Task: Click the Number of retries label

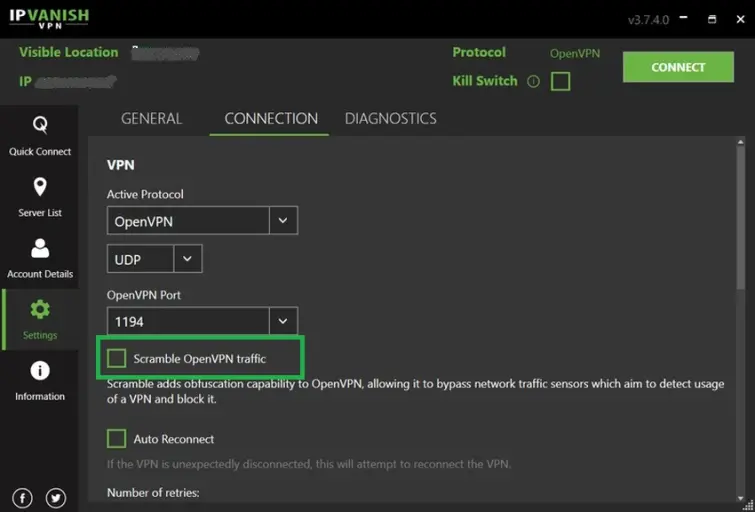Action: pyautogui.click(x=153, y=493)
